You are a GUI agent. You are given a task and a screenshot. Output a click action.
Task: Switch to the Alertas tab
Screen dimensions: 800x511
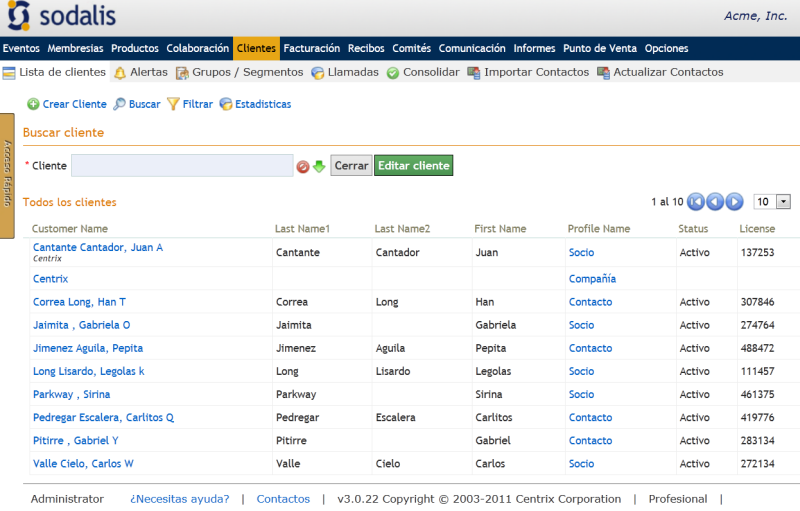(x=140, y=72)
